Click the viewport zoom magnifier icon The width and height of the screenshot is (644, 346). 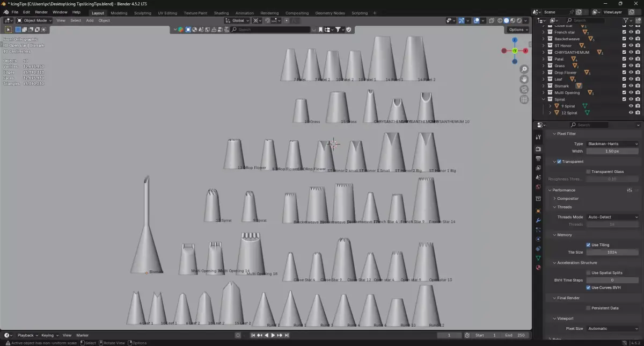point(524,69)
